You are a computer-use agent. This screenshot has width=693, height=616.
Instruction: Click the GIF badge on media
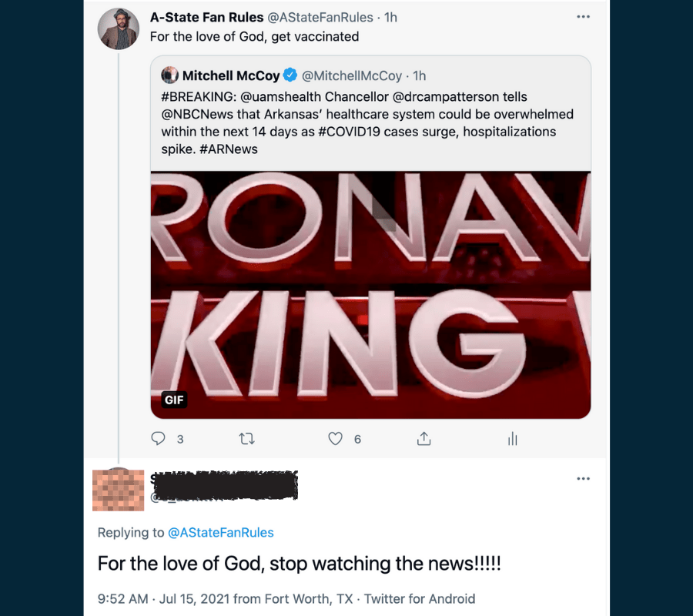175,400
